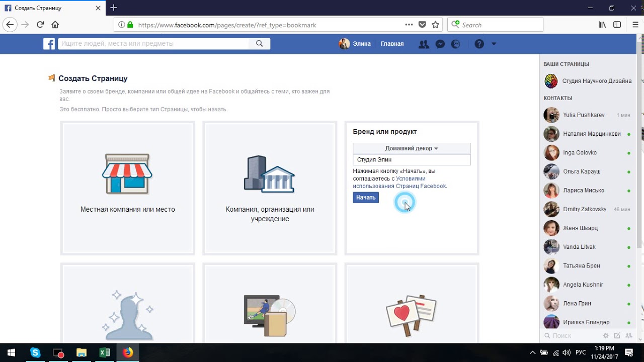Click the search magnifier button in Facebook bar
Screen dimensions: 644x362
[x=260, y=44]
